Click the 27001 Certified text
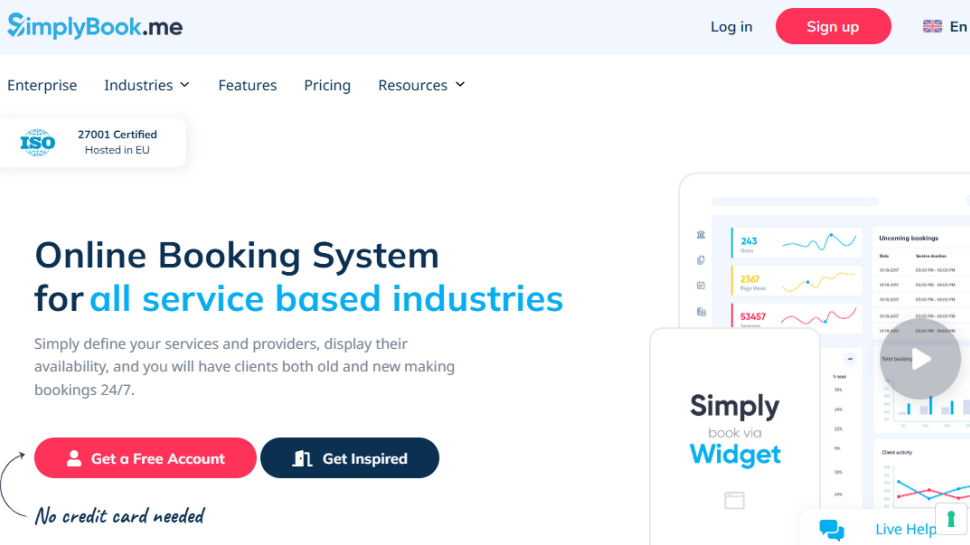970x545 pixels. click(x=117, y=134)
